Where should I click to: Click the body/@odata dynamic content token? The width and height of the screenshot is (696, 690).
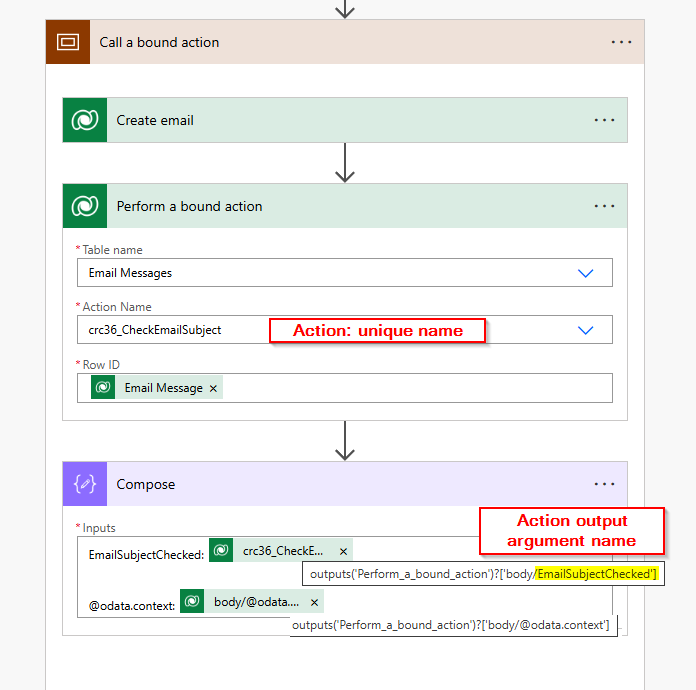(255, 602)
